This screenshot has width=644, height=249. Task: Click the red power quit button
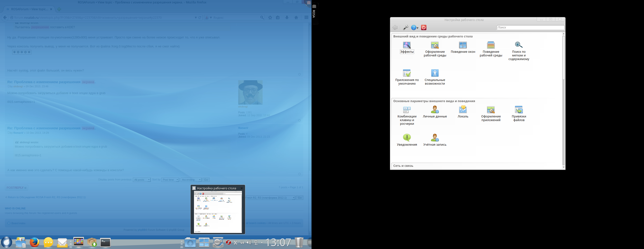point(423,27)
